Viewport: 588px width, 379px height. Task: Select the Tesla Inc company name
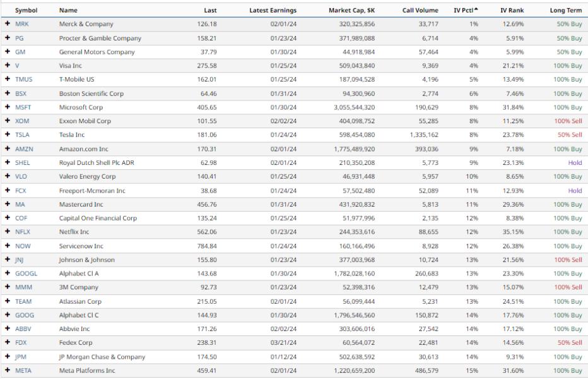coord(72,135)
